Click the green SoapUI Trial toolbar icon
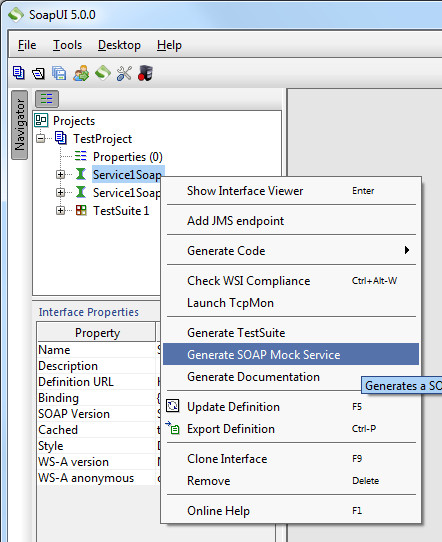The width and height of the screenshot is (442, 542). (x=103, y=73)
